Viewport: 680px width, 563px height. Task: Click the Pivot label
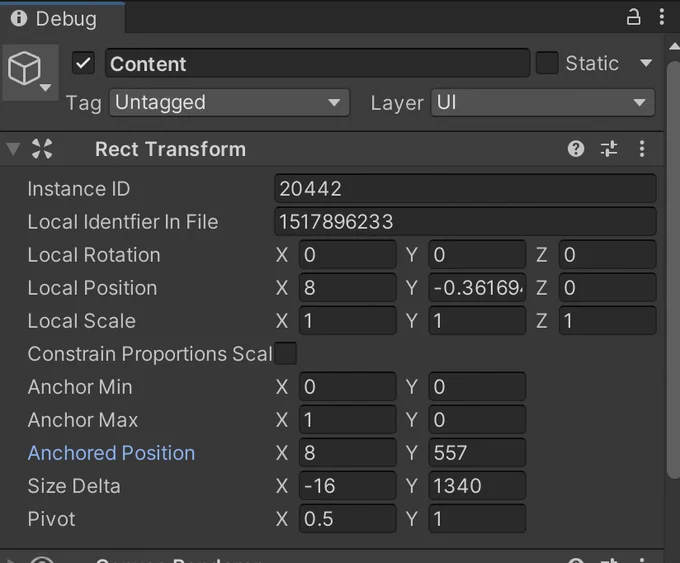[x=52, y=519]
